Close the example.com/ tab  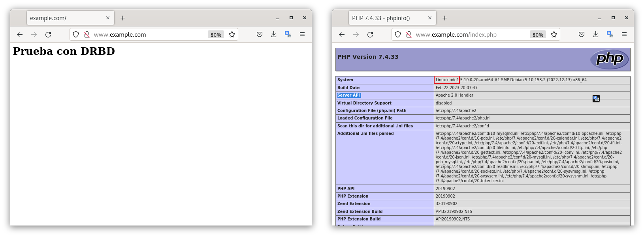(x=108, y=18)
